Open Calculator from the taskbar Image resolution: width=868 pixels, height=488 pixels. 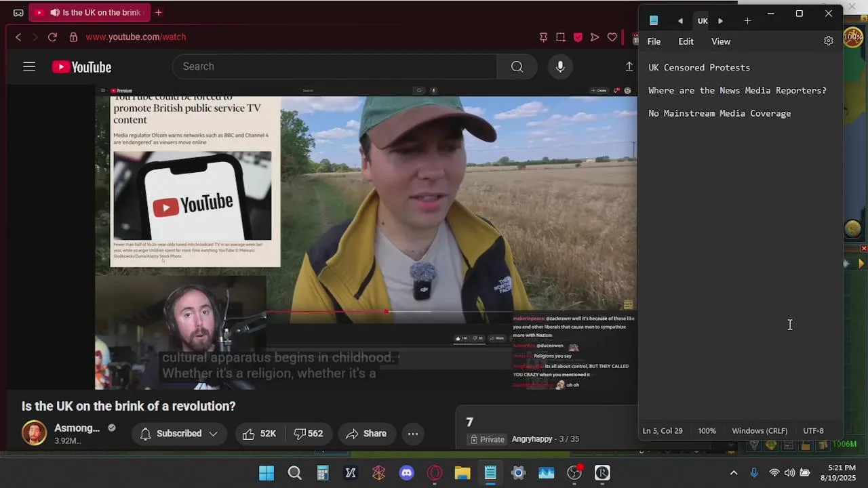tap(323, 473)
